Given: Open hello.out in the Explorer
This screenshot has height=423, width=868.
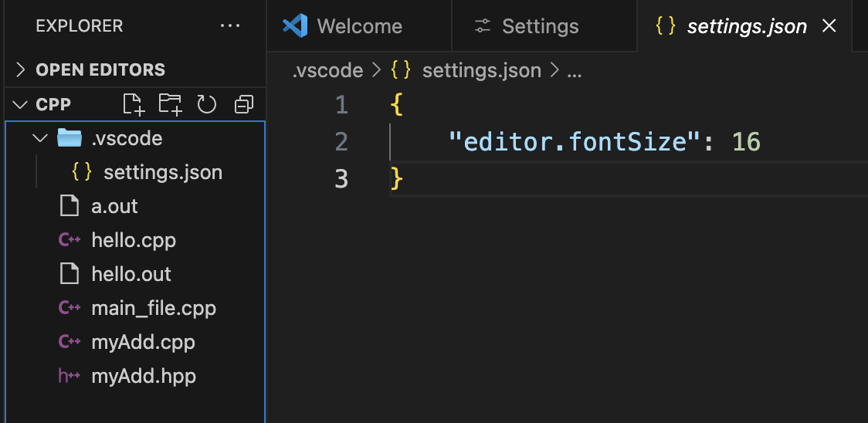Looking at the screenshot, I should tap(135, 274).
